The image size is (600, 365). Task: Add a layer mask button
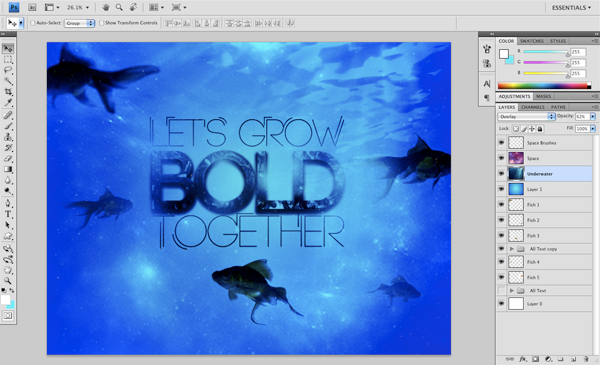coord(535,359)
